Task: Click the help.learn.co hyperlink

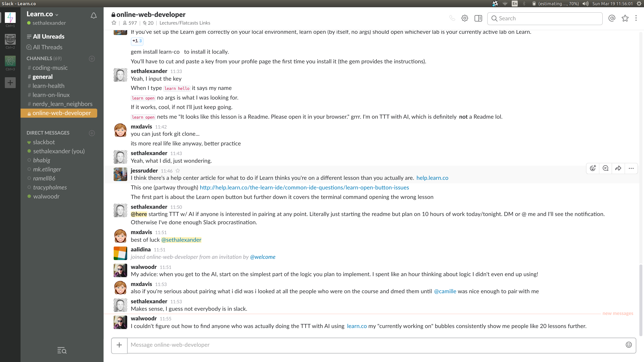Action: (432, 178)
